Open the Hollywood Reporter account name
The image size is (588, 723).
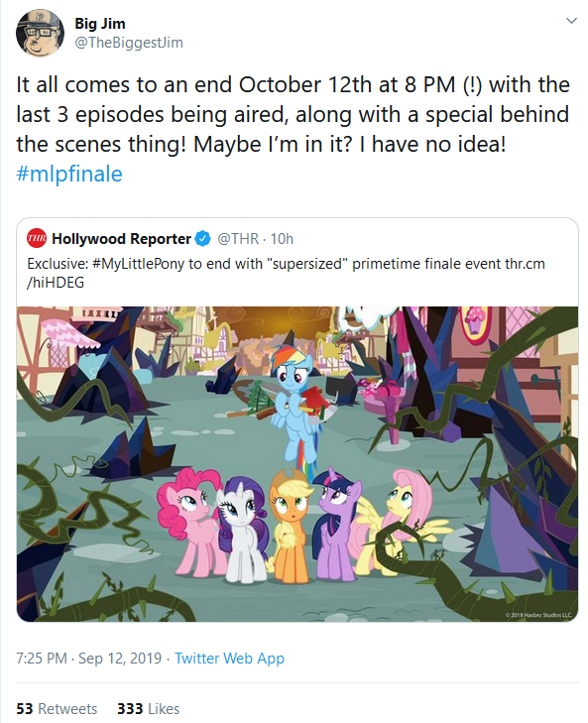(121, 238)
